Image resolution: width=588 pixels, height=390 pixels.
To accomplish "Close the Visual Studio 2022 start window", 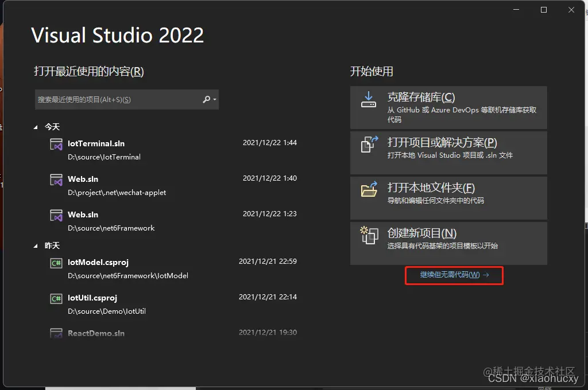I will click(x=571, y=10).
